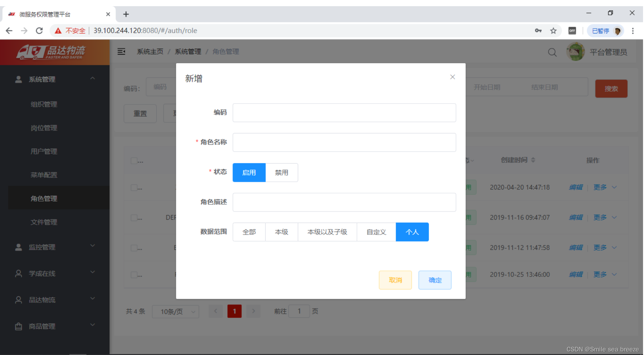The height and width of the screenshot is (355, 644).
Task: Collapse the 系统管理 sidebar menu
Action: 55,79
